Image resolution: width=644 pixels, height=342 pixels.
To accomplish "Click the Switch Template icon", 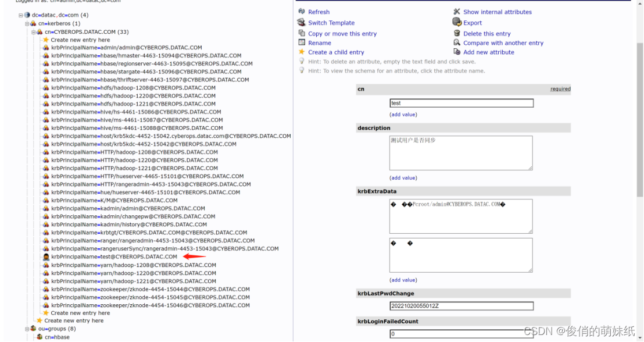I will [302, 23].
